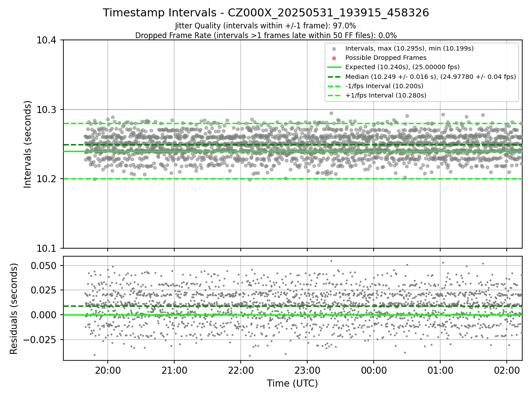
Task: Click the plot title 'Timestamp Intervals - CZ000X_20250531_193915_458326'
Action: click(x=266, y=13)
